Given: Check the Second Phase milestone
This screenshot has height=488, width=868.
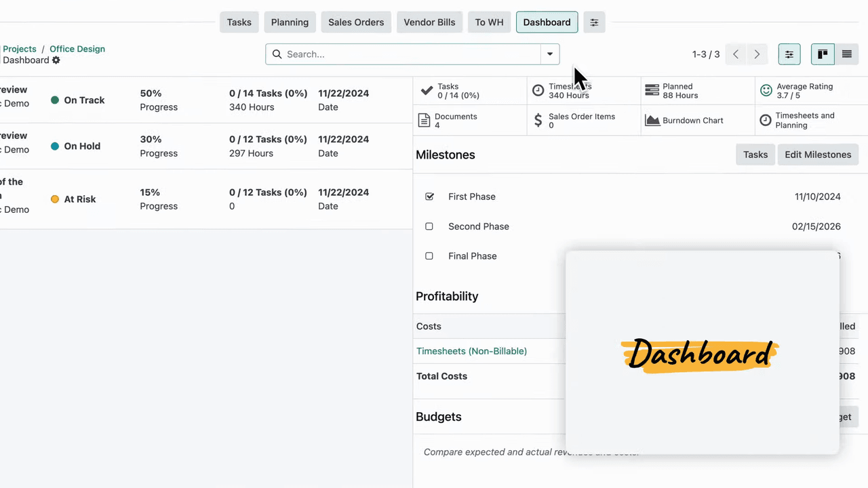Looking at the screenshot, I should (x=429, y=226).
